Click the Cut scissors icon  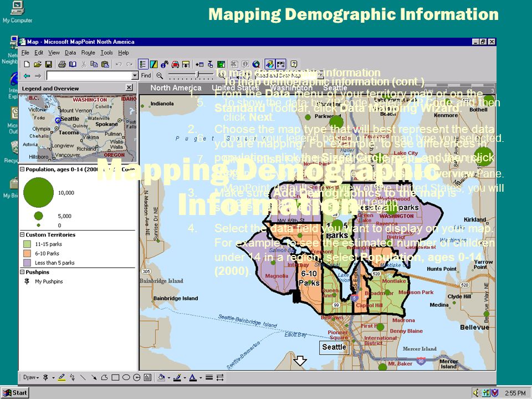click(84, 64)
